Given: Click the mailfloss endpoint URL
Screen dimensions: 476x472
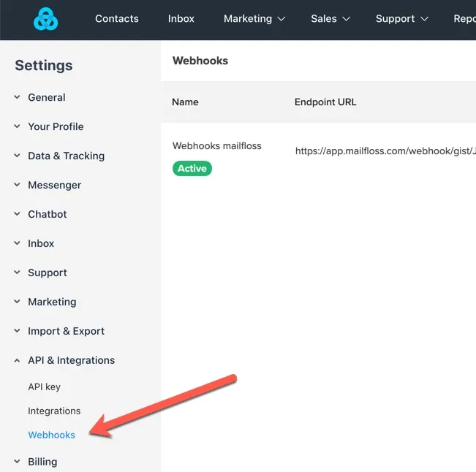Looking at the screenshot, I should click(385, 151).
